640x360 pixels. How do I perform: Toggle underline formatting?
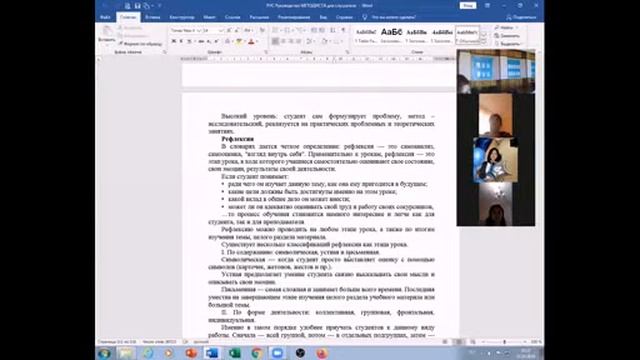point(189,41)
